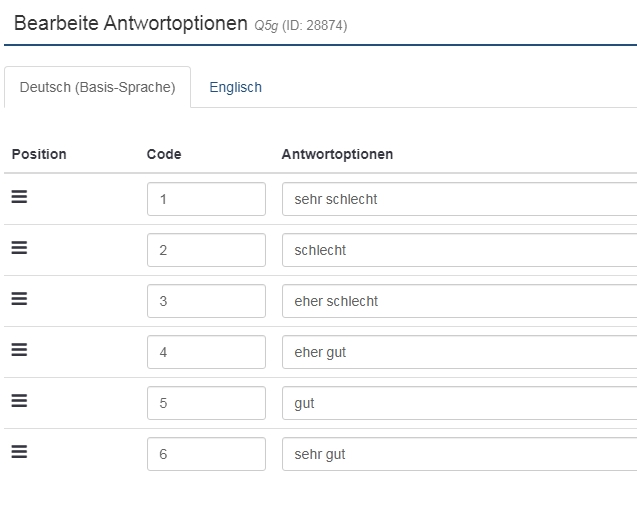Click the code field containing 6
The image size is (637, 507).
206,454
